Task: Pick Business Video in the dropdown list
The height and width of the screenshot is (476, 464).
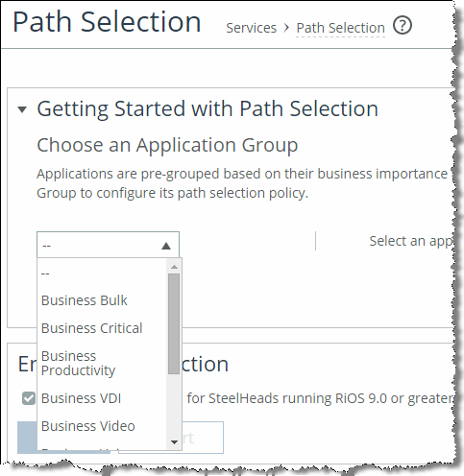Action: [x=88, y=426]
